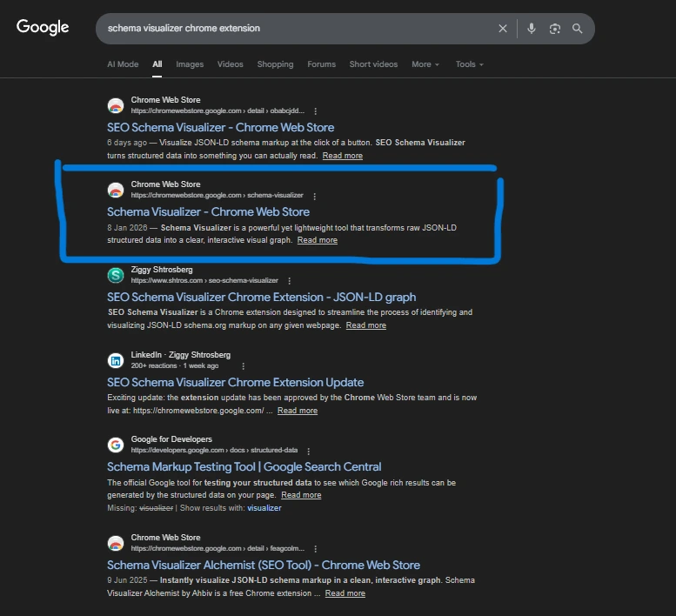Click into the search query input field
Image resolution: width=676 pixels, height=616 pixels.
click(296, 29)
